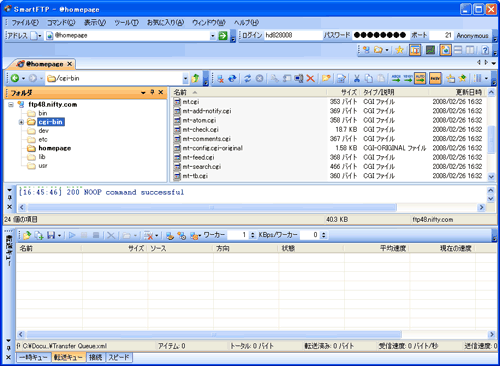This screenshot has width=500, height=366.
Task: Toggle ASCII transfer mode
Action: pos(396,78)
